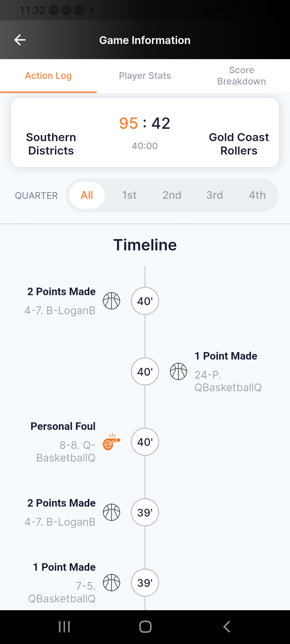The width and height of the screenshot is (290, 644).
Task: Tap the orange foul whistle icon
Action: pyautogui.click(x=111, y=442)
